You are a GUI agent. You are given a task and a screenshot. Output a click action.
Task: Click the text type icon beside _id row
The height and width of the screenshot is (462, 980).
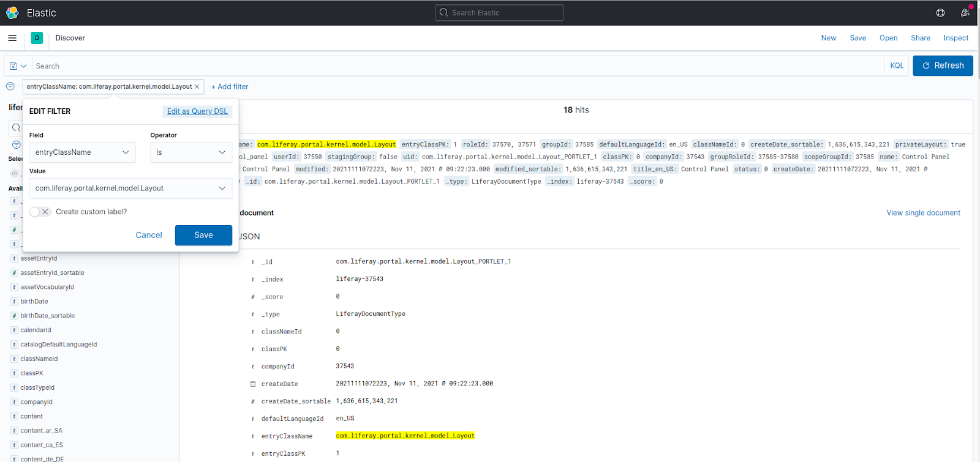(252, 262)
